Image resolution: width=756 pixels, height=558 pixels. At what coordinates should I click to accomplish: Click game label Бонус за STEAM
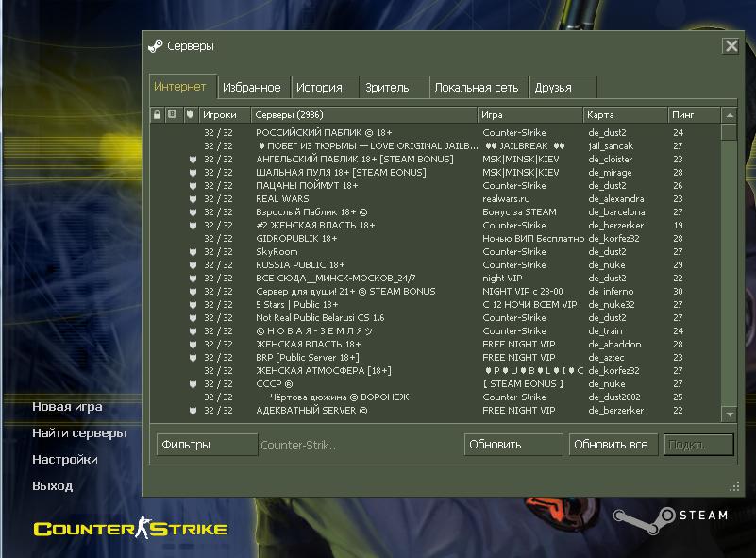pos(519,212)
